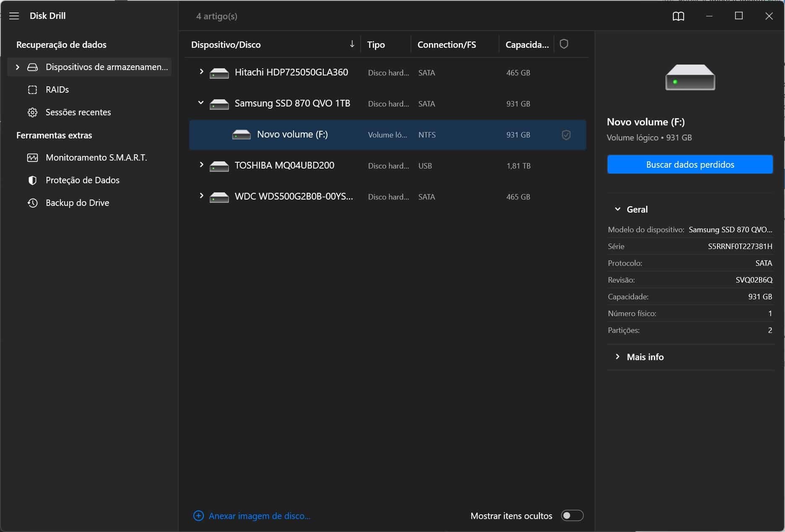Click Buscar dados perdidos button
The height and width of the screenshot is (532, 785).
(x=690, y=164)
